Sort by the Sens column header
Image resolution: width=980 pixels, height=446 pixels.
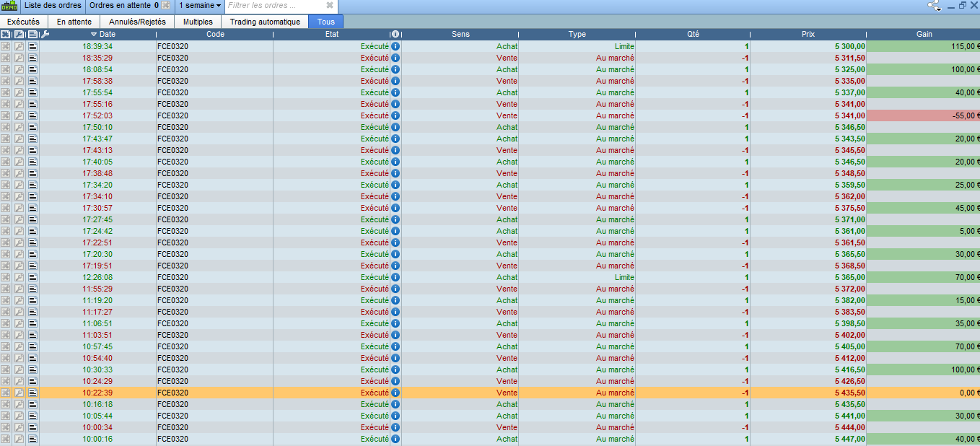pyautogui.click(x=460, y=34)
